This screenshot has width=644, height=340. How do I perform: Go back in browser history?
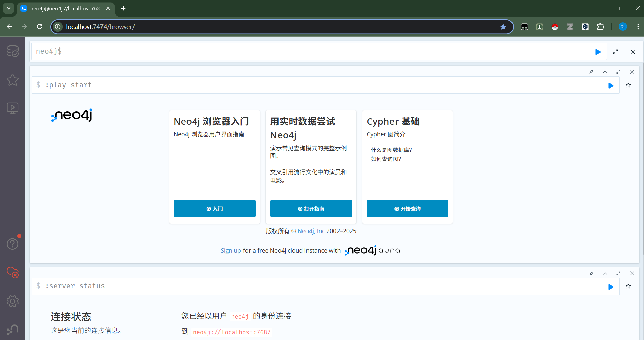pos(9,27)
